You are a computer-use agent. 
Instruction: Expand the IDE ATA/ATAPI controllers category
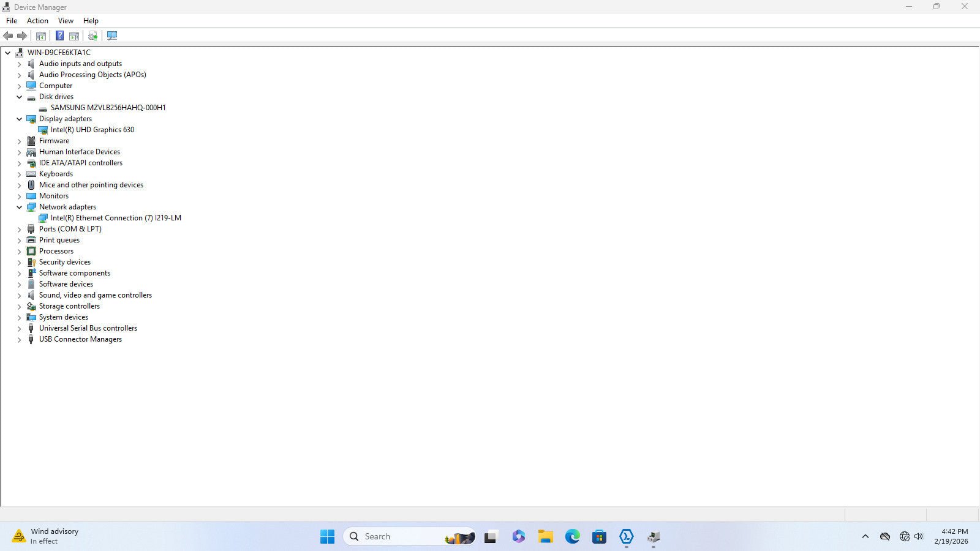pyautogui.click(x=20, y=163)
